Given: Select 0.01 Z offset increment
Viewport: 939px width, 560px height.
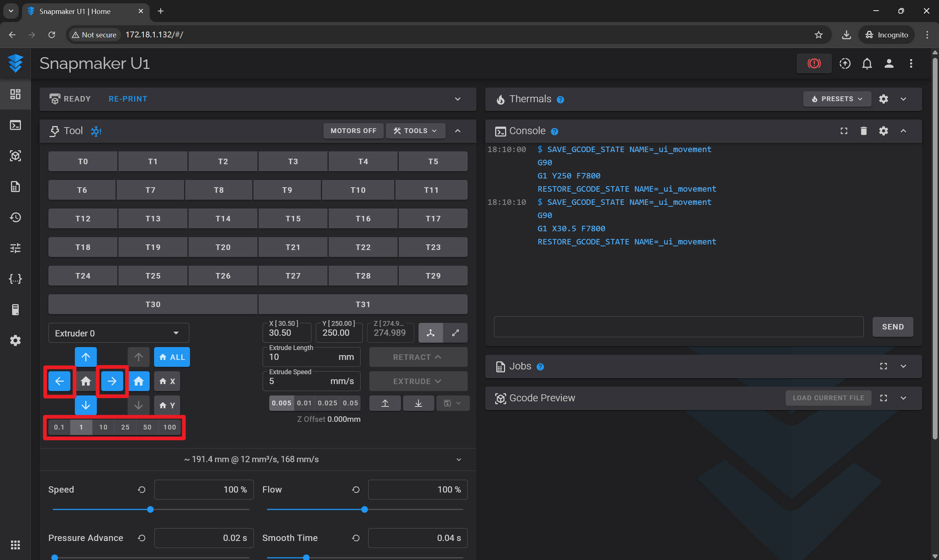Looking at the screenshot, I should (x=304, y=403).
